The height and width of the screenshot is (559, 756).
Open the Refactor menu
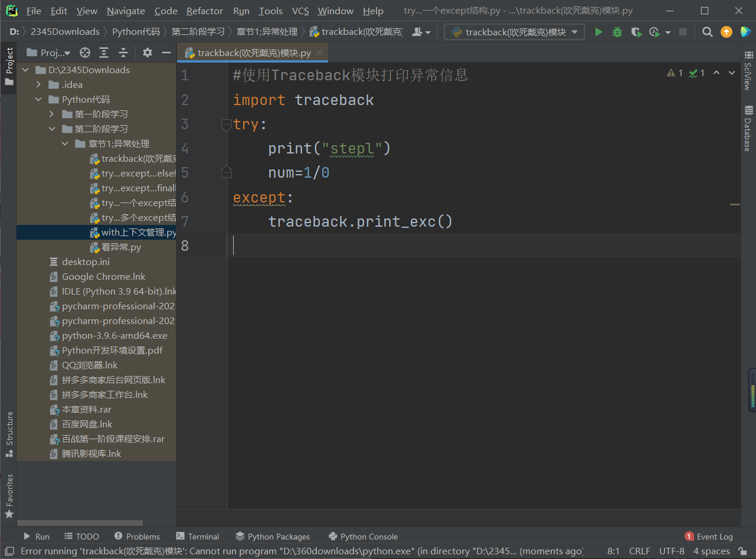coord(205,11)
